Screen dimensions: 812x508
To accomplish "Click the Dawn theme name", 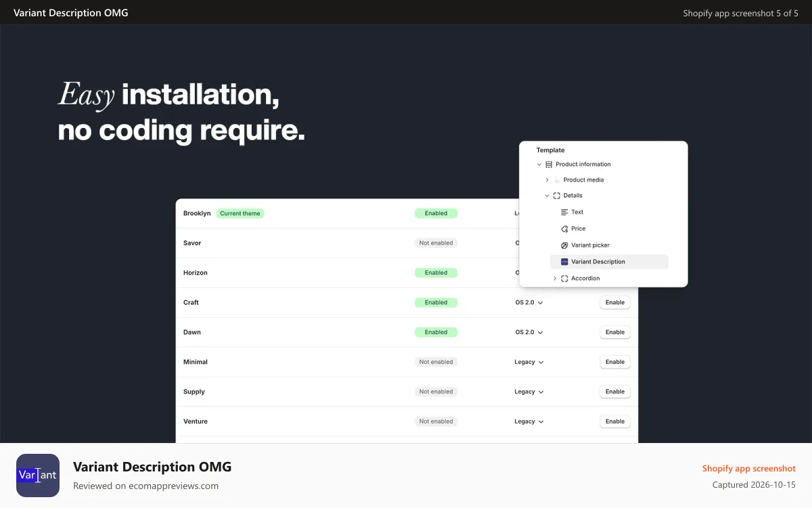I will [192, 333].
